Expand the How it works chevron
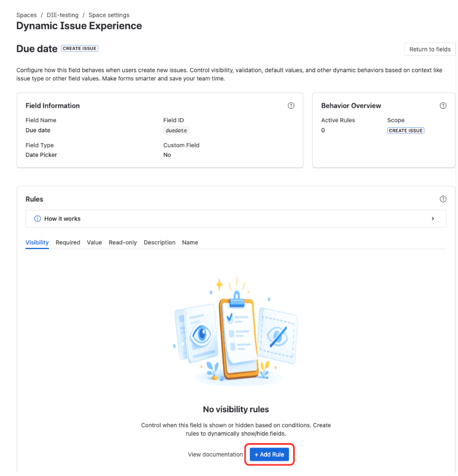The image size is (458, 476). coord(433,219)
